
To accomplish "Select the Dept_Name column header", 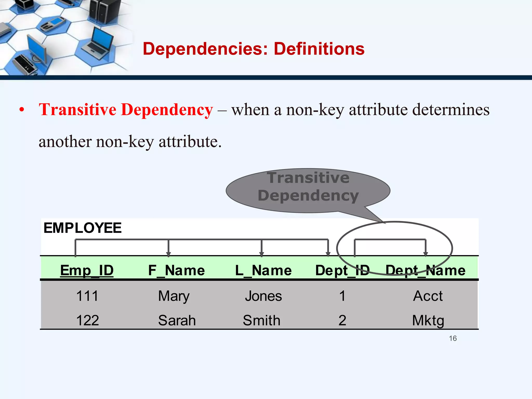I will click(x=425, y=270).
